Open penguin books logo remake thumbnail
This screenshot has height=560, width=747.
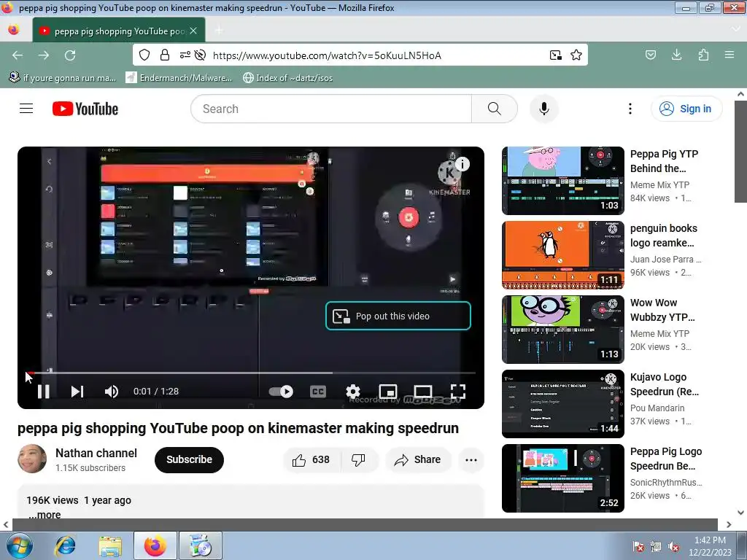coord(562,254)
